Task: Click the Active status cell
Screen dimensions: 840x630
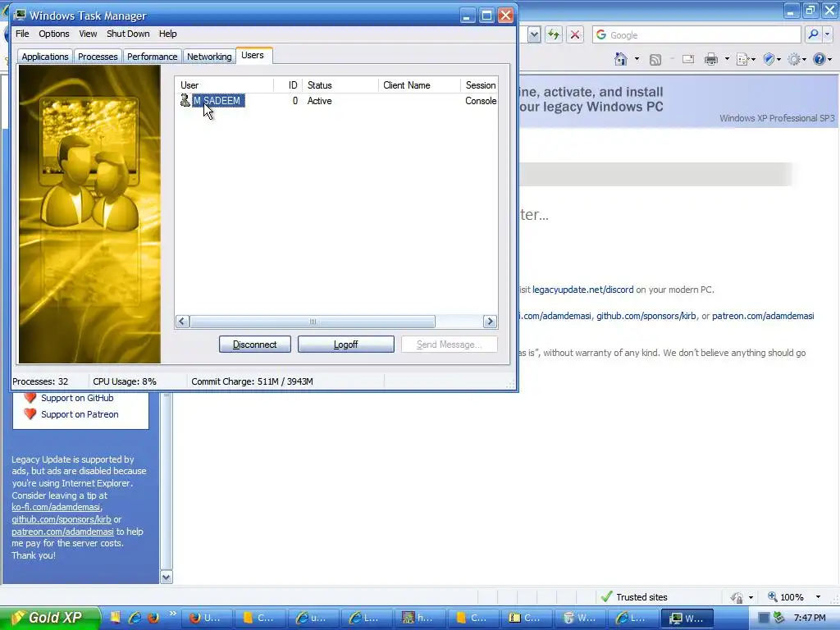Action: tap(319, 101)
